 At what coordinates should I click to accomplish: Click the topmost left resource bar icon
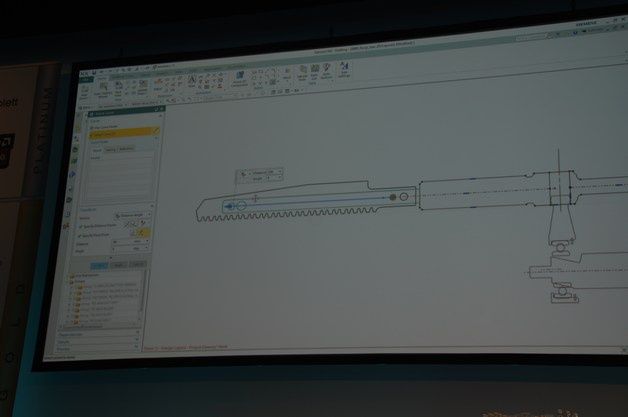click(x=78, y=116)
